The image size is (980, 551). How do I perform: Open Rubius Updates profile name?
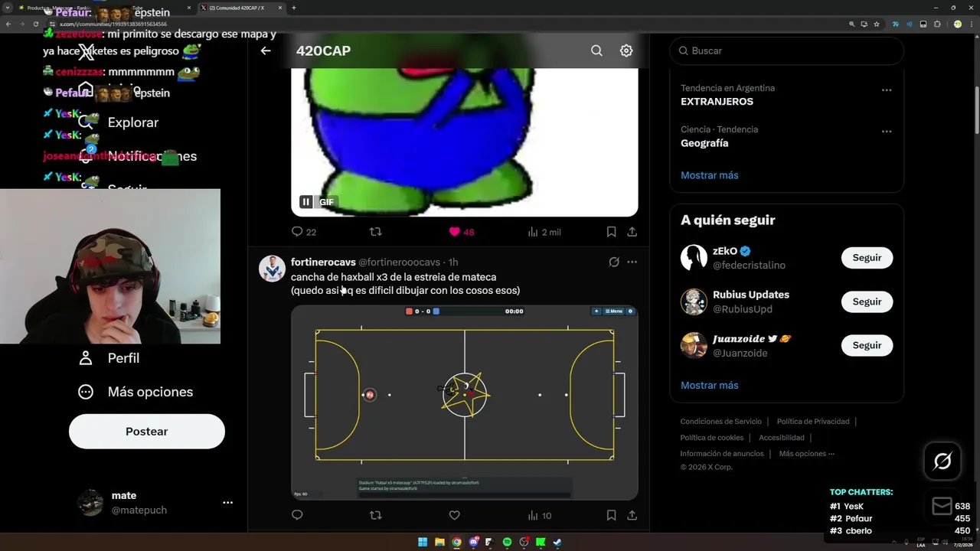click(751, 295)
